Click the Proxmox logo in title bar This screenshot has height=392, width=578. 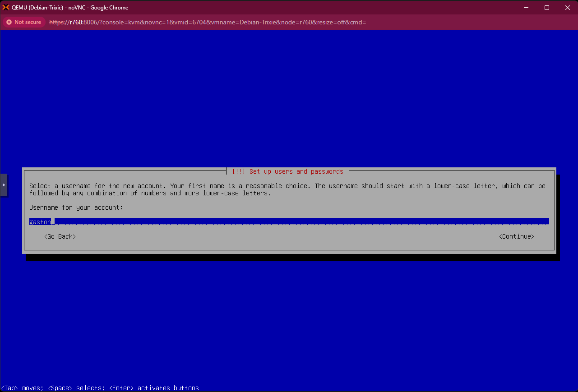[6, 8]
